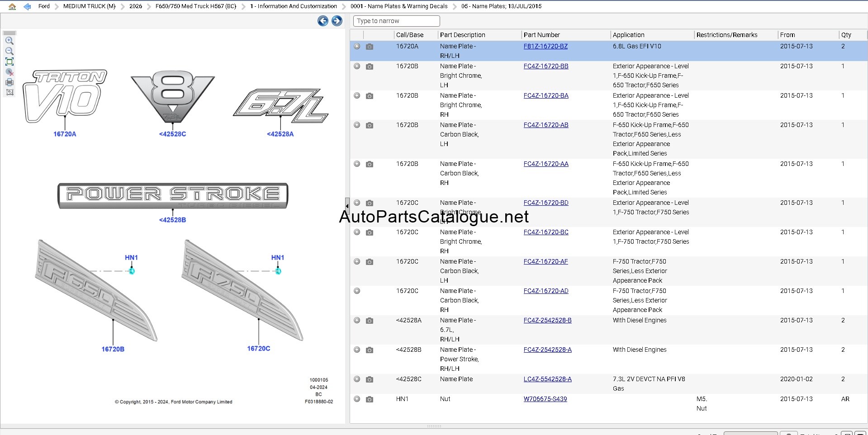Click camera icon for FC4Z-16720-BD

pyautogui.click(x=370, y=203)
